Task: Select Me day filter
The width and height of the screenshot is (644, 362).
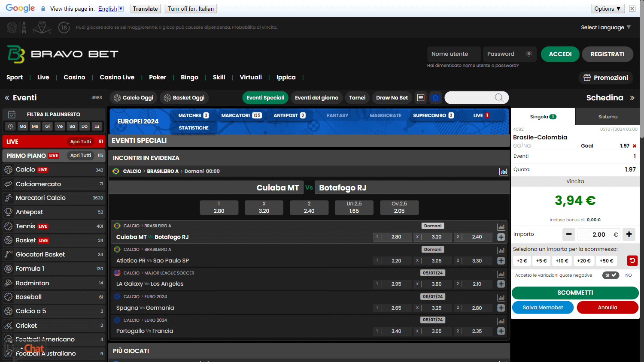Action: tap(35, 126)
